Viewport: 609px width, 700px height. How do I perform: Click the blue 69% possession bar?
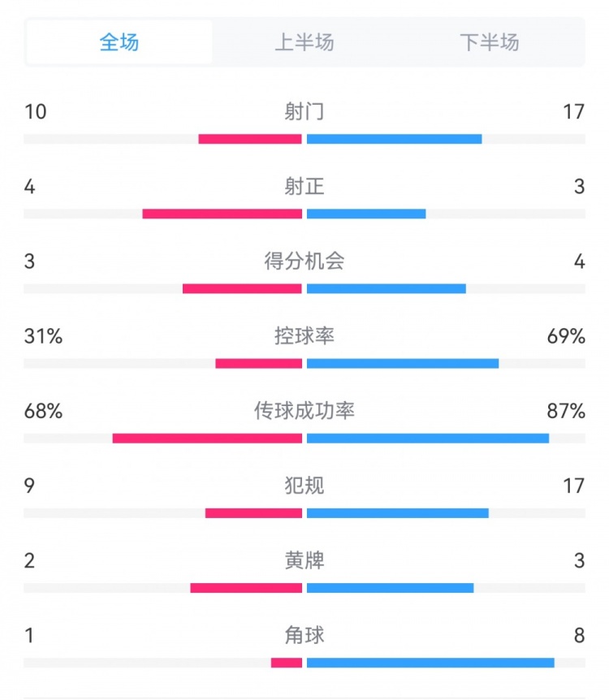(403, 363)
